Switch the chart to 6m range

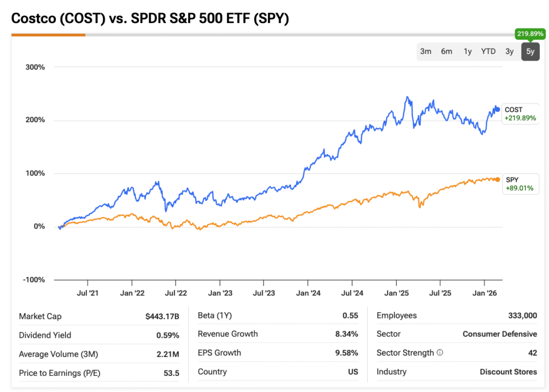(x=447, y=51)
